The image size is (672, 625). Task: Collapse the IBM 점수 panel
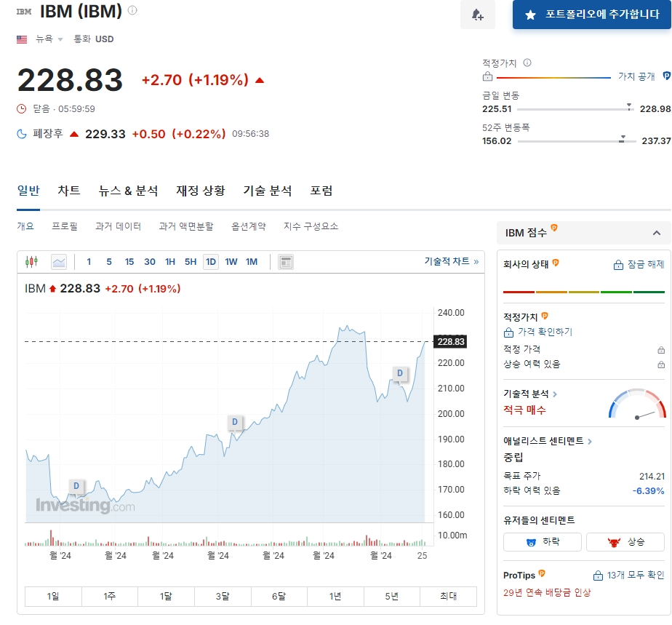656,233
